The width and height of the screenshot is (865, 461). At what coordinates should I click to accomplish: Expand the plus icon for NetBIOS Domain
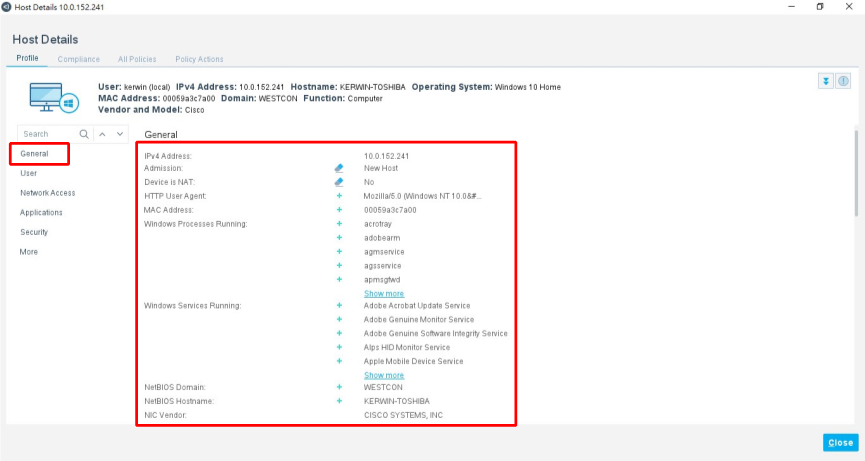click(339, 387)
